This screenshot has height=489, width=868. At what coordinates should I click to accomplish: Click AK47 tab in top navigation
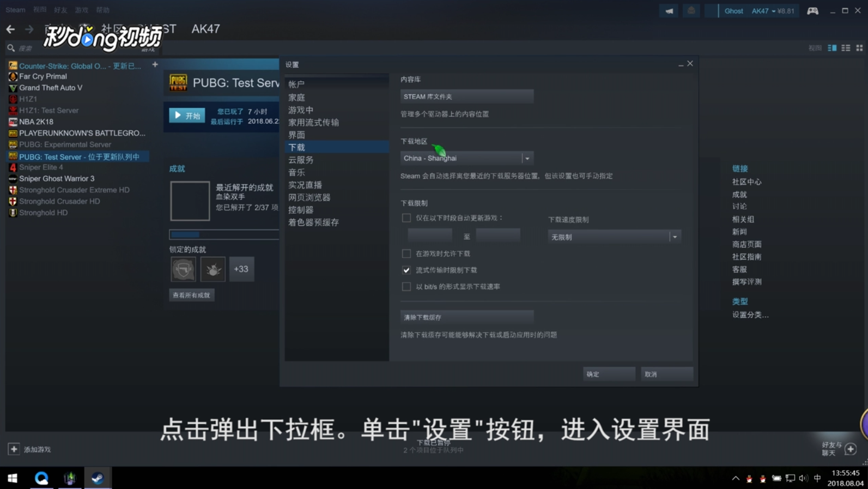coord(205,29)
